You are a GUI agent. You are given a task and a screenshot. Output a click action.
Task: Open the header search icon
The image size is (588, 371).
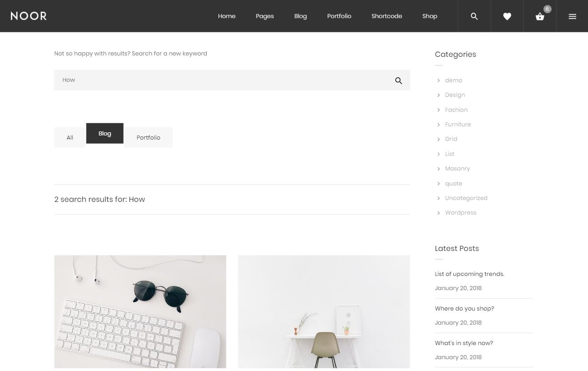pyautogui.click(x=474, y=16)
